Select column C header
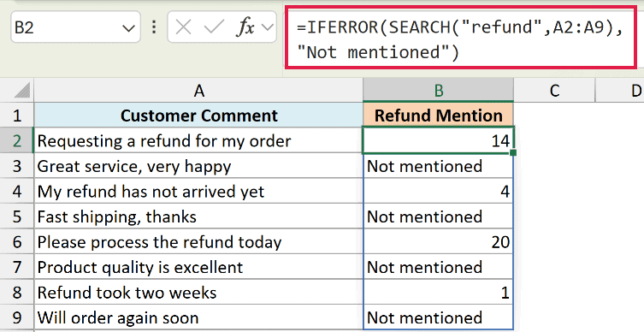The image size is (644, 332). tap(554, 91)
